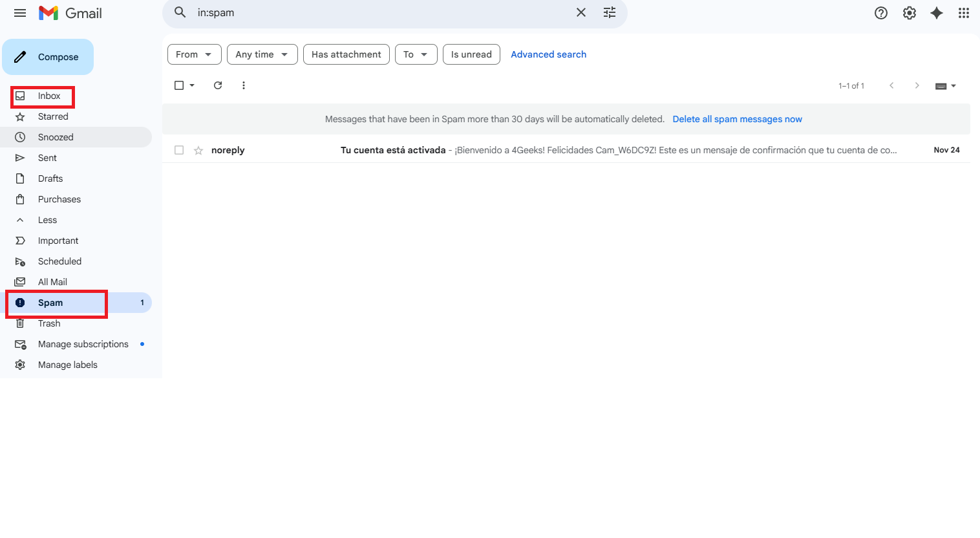Open the main menu hamburger icon
Viewport: 980px width, 538px height.
tap(20, 13)
